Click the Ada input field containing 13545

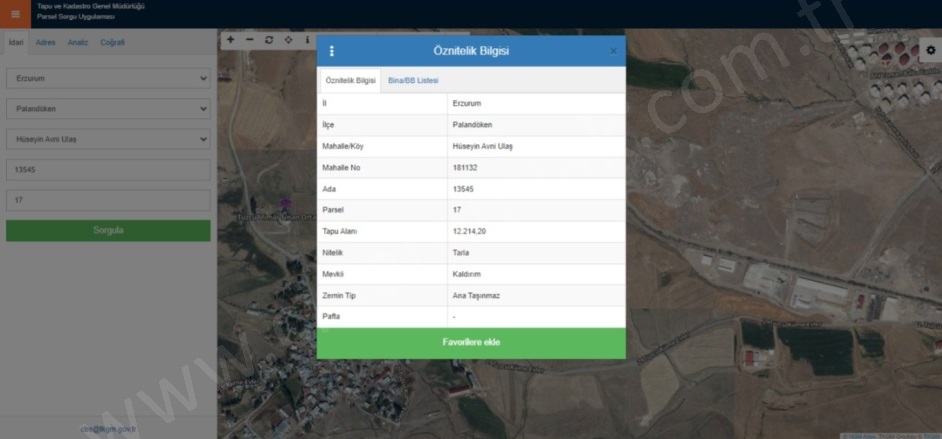click(x=108, y=170)
